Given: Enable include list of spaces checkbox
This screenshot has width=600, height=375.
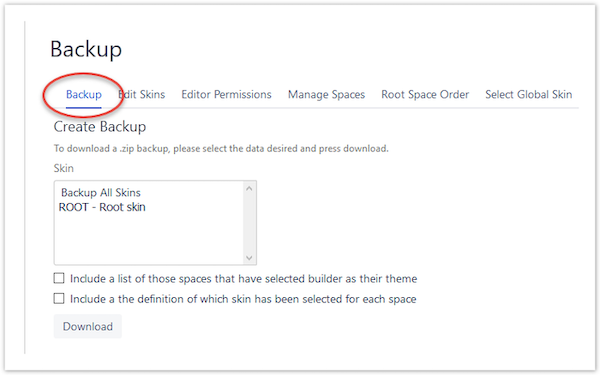Looking at the screenshot, I should click(59, 278).
